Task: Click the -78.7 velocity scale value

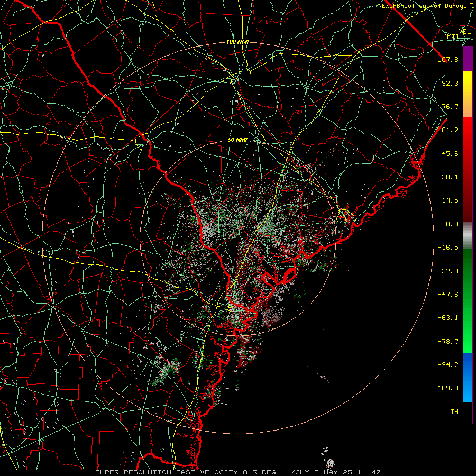Action: click(x=448, y=342)
